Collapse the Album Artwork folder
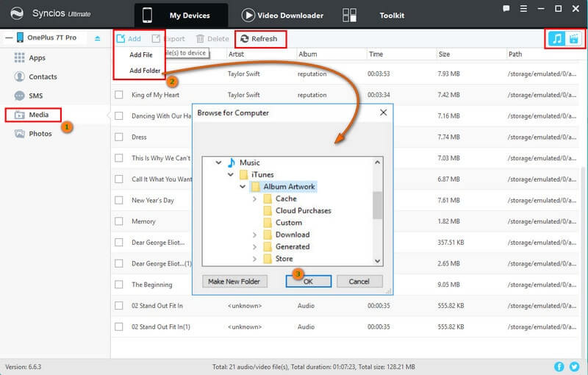Image resolution: width=588 pixels, height=375 pixels. coord(243,187)
